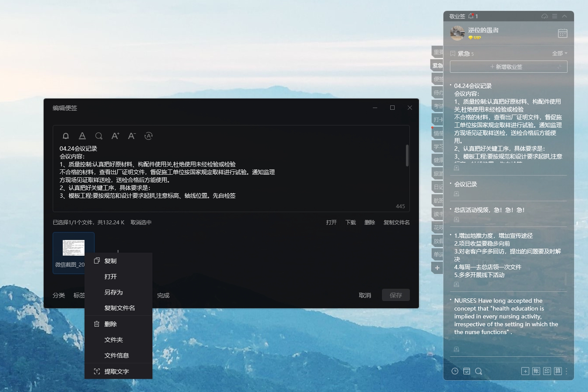Viewport: 588px width, 392px height.
Task: Select 另存为 in the context menu
Action: 114,292
